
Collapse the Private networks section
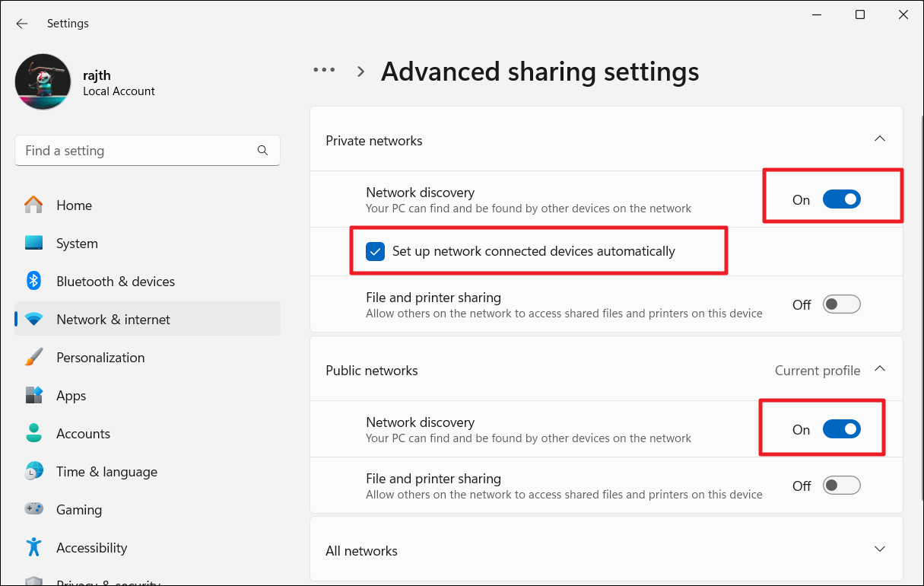[880, 139]
